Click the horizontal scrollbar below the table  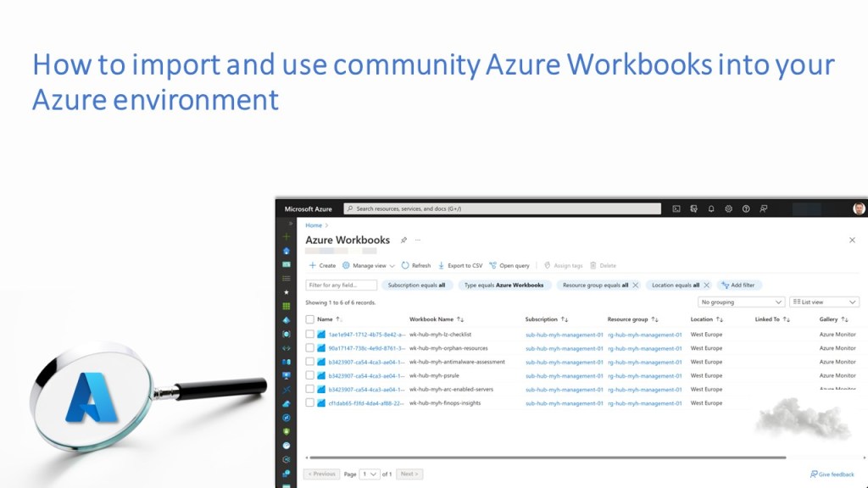pos(542,458)
